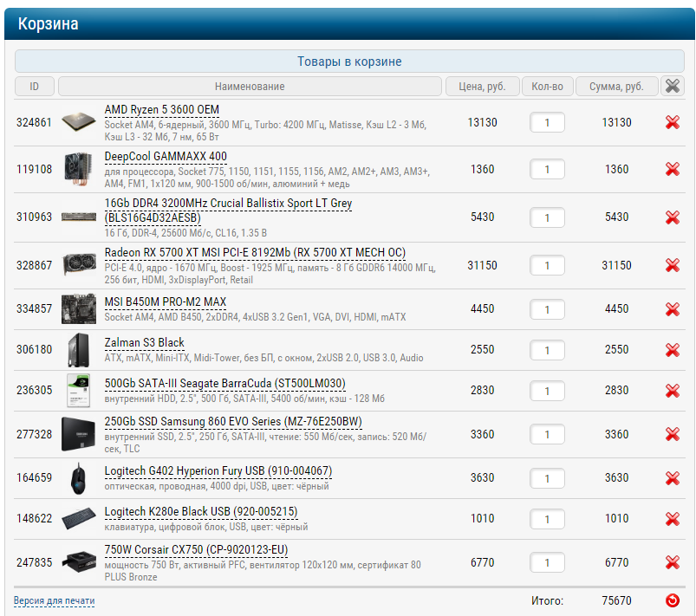Click product ID 324861
This screenshot has width=696, height=616.
34,122
